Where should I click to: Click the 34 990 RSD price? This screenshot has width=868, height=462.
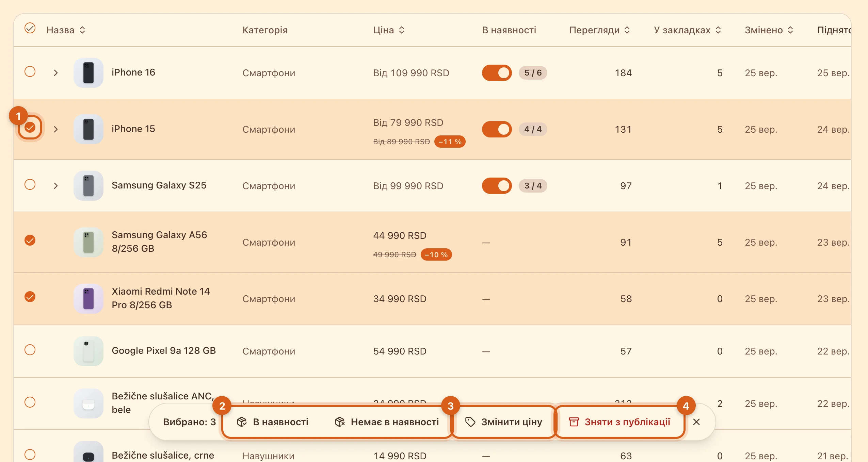(x=400, y=299)
